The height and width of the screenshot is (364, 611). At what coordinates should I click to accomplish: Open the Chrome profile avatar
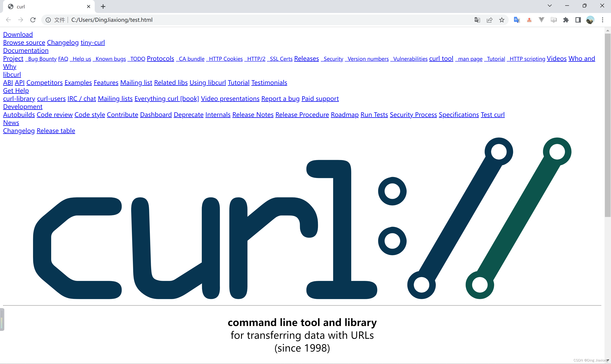pyautogui.click(x=590, y=20)
